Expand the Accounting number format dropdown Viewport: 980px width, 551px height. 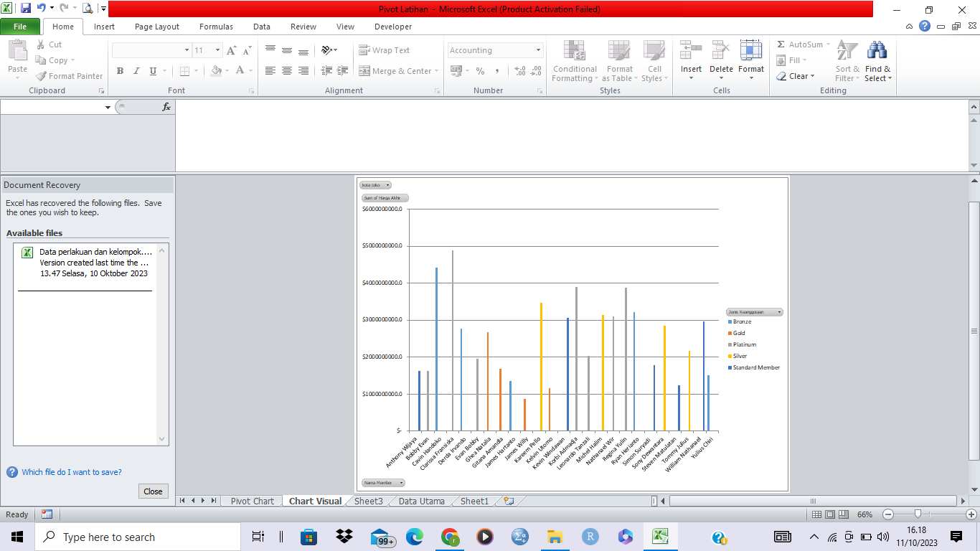tap(538, 50)
